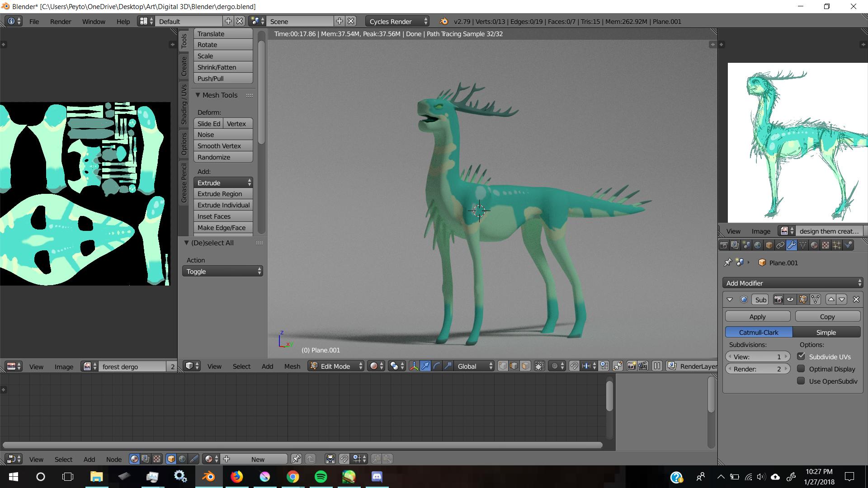The height and width of the screenshot is (488, 868).
Task: Open the Constraints properties tab chain icon
Action: [x=780, y=245]
